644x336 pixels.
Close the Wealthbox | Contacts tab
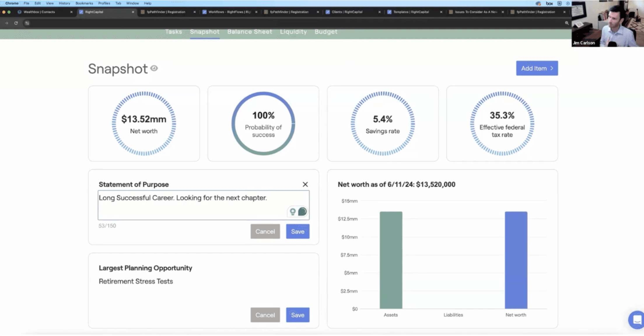click(71, 12)
